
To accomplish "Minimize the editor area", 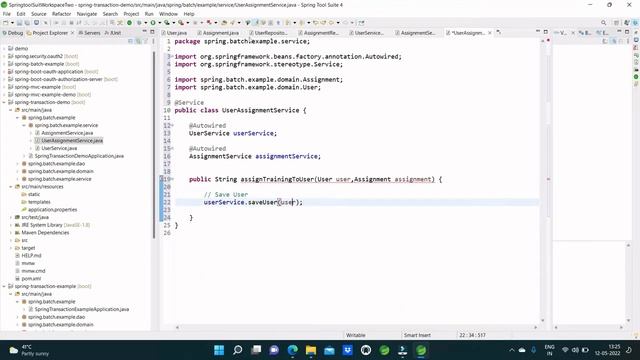I will (538, 31).
